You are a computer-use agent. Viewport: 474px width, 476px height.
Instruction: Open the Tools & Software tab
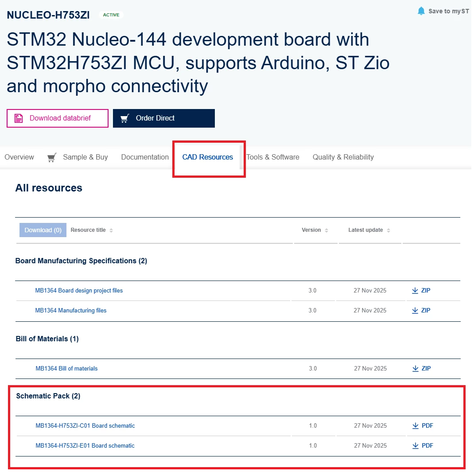[x=272, y=157]
